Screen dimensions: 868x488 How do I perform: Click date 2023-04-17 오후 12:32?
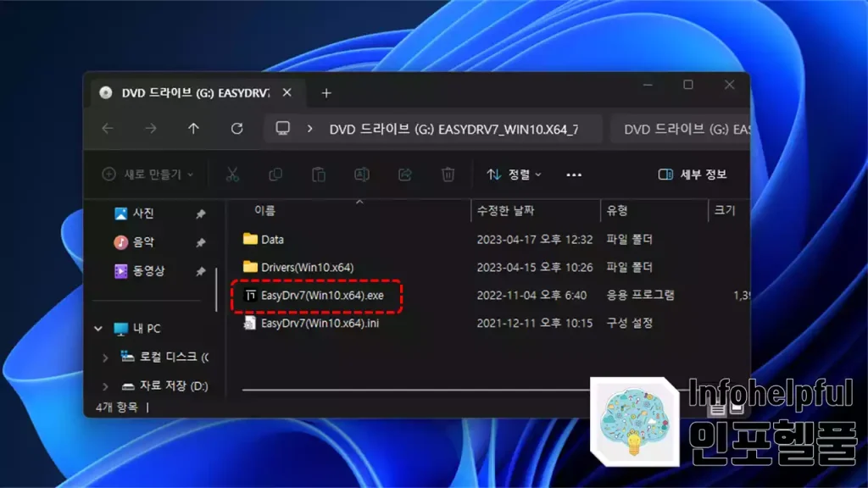[x=535, y=240]
